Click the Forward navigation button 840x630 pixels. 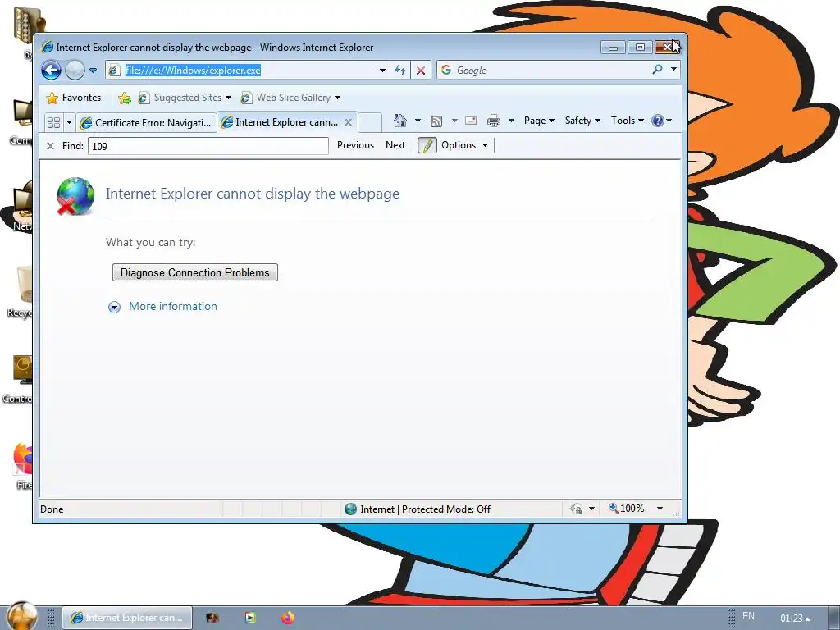[75, 71]
